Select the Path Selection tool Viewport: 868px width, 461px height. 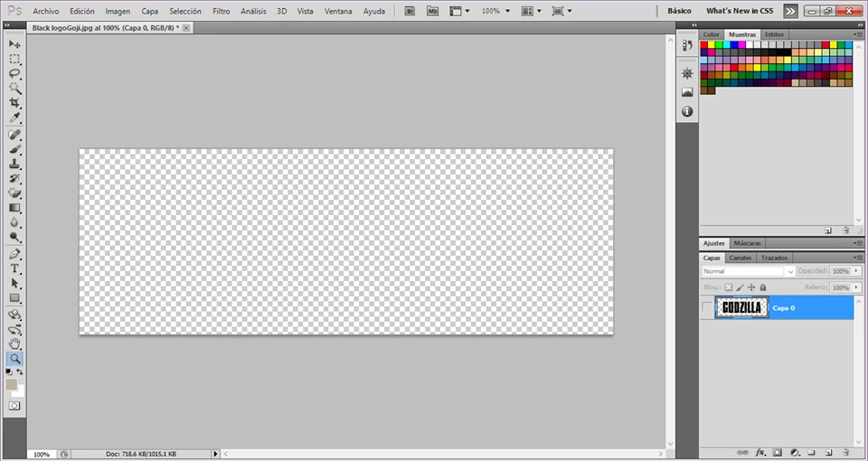tap(14, 283)
